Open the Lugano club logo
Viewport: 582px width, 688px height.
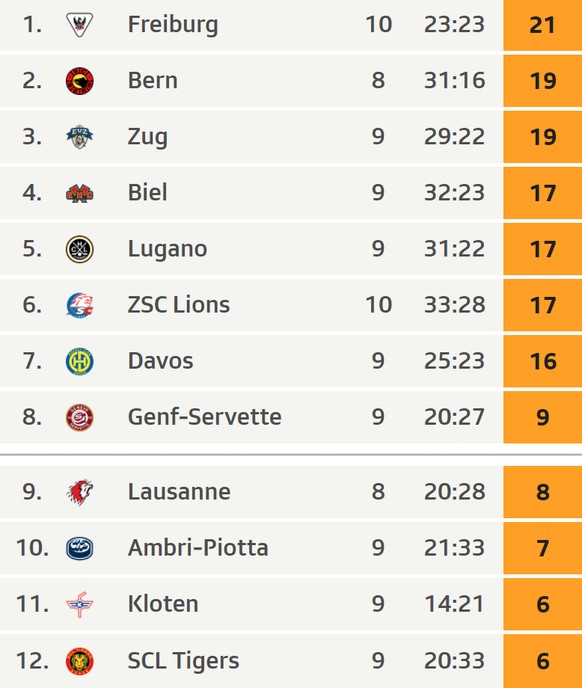pos(79,249)
